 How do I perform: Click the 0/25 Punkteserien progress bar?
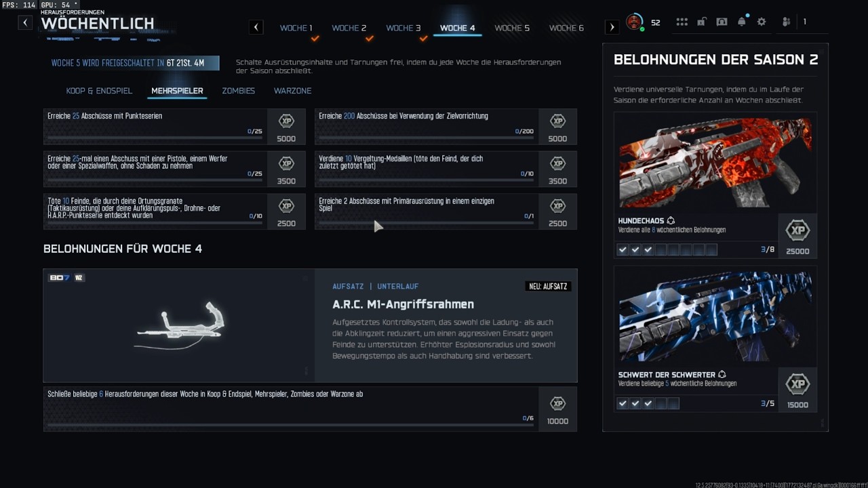pyautogui.click(x=155, y=138)
